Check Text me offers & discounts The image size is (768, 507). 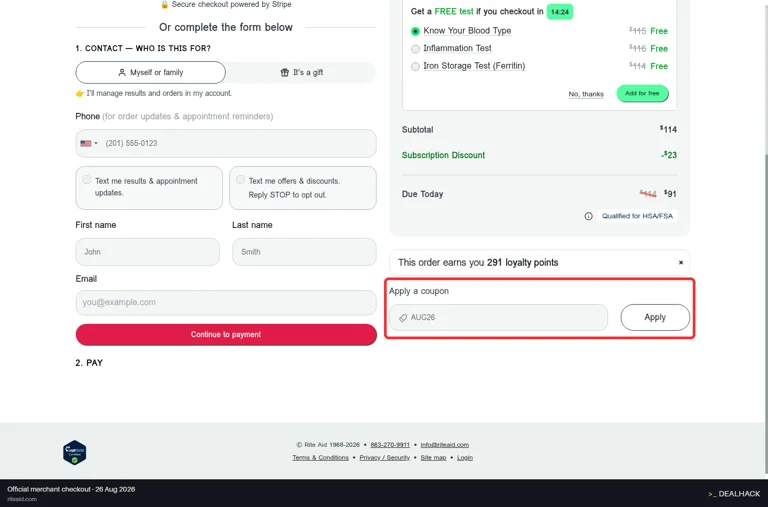(240, 179)
